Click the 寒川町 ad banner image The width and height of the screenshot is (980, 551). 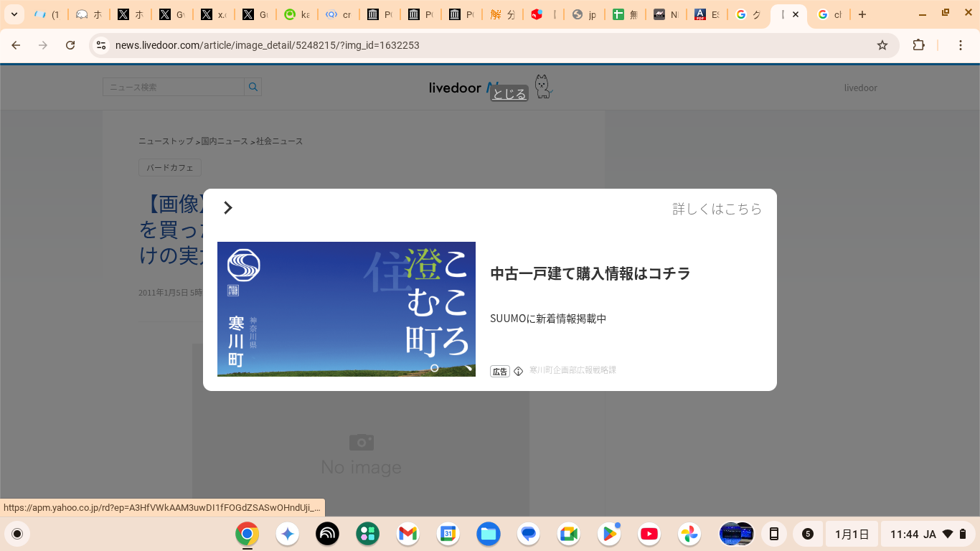click(x=347, y=309)
